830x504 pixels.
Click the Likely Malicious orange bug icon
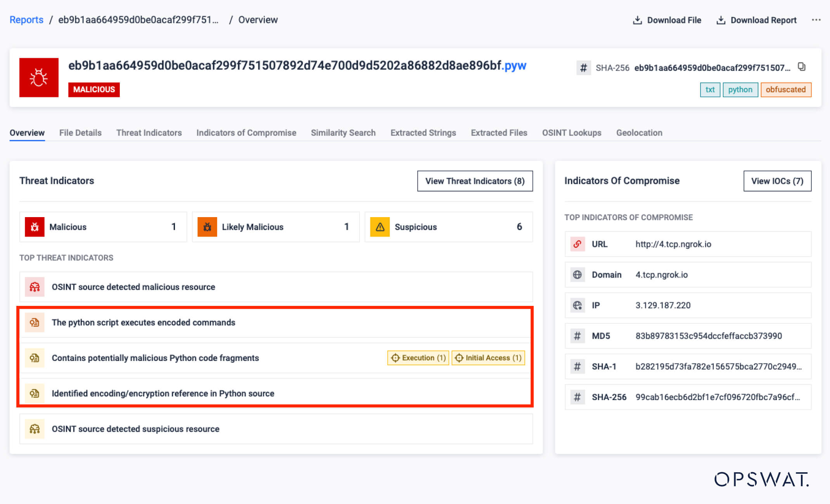pos(207,227)
